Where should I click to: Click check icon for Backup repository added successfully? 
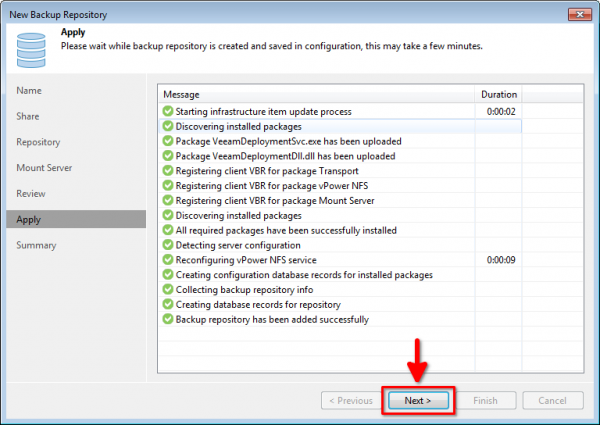point(167,319)
